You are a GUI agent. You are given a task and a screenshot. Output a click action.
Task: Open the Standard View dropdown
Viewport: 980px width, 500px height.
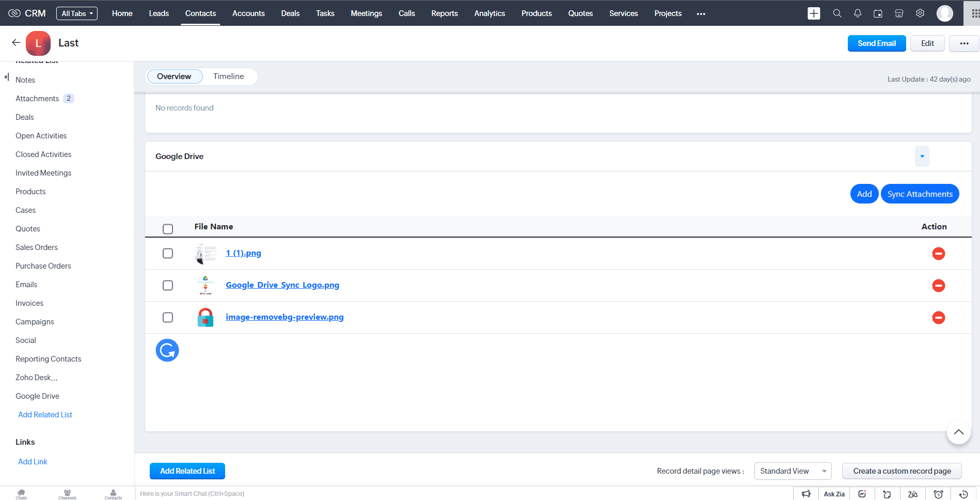pos(793,471)
